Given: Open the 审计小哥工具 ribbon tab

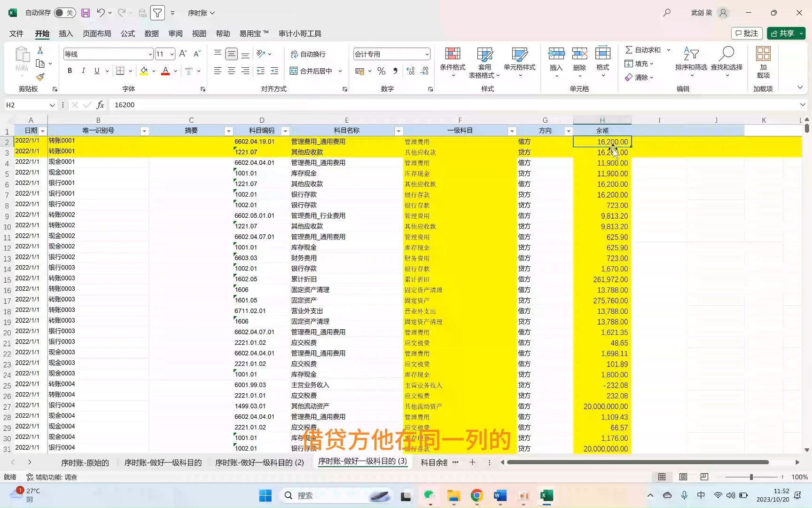Looking at the screenshot, I should tap(300, 33).
